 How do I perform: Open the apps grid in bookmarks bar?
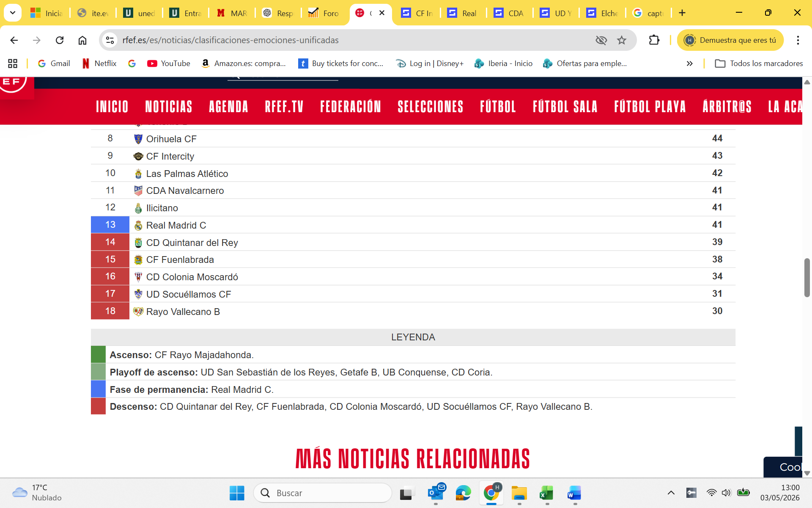(x=13, y=63)
